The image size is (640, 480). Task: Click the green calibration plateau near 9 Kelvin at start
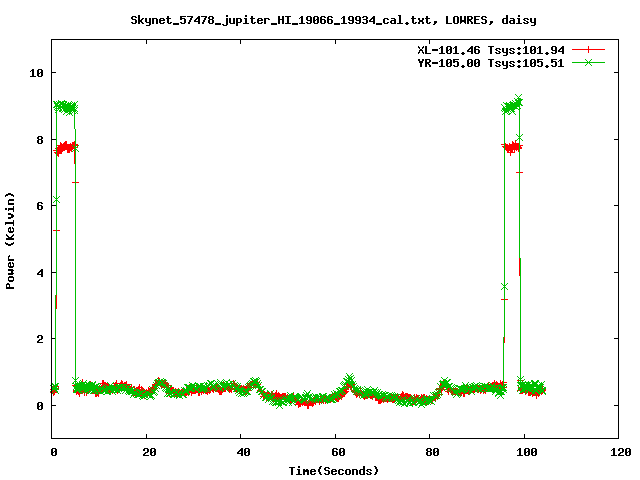[65, 107]
